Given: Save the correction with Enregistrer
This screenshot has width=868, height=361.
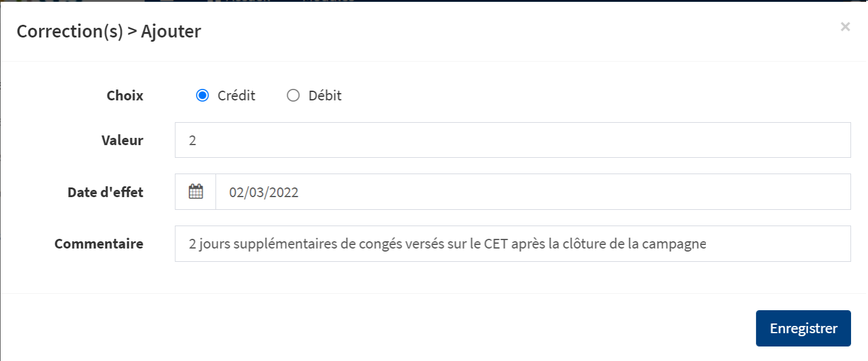Looking at the screenshot, I should click(x=803, y=328).
